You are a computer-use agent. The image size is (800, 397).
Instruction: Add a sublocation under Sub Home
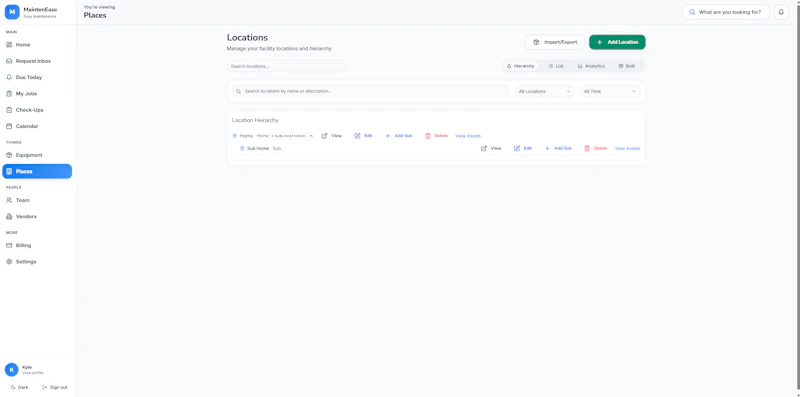pyautogui.click(x=558, y=148)
